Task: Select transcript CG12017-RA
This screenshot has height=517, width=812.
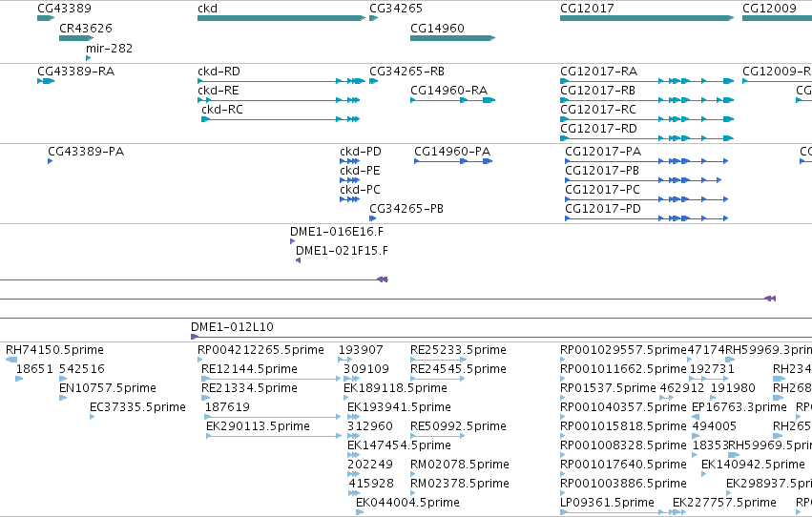Action: click(647, 81)
